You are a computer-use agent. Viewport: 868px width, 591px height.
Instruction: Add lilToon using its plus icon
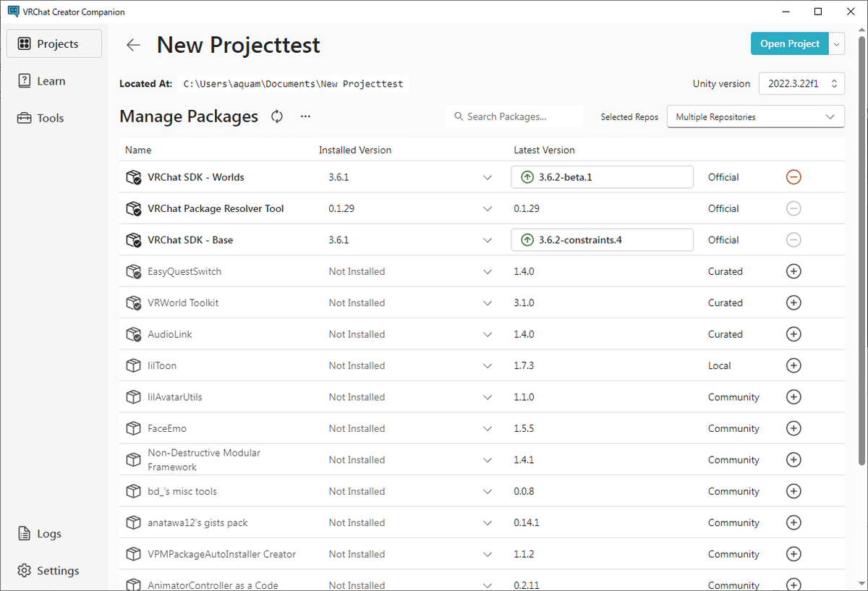coord(793,366)
